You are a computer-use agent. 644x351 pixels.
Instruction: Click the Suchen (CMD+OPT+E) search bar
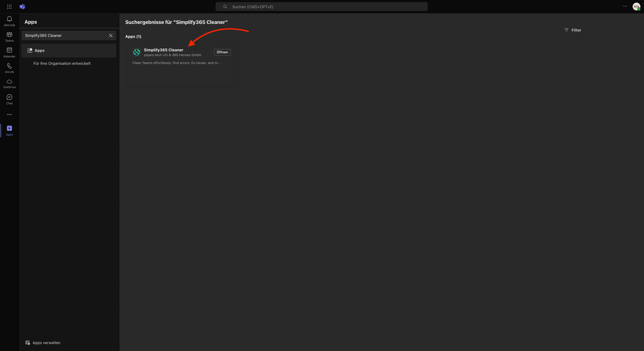pos(321,7)
